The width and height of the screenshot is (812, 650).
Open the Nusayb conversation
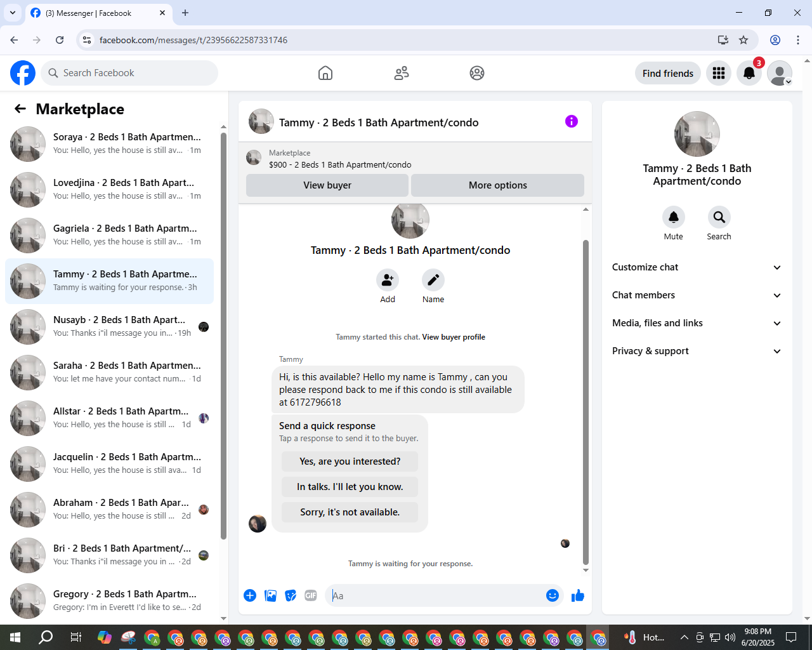pos(110,327)
